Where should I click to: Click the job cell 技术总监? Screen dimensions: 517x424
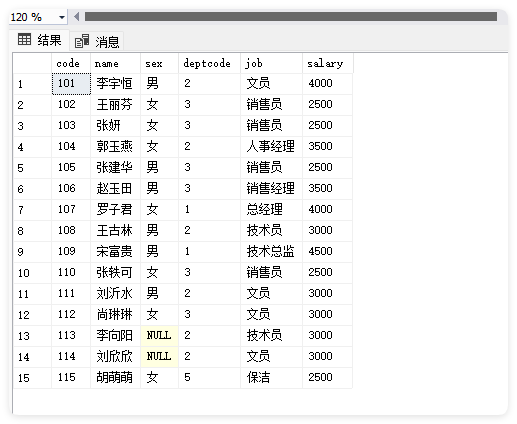271,252
